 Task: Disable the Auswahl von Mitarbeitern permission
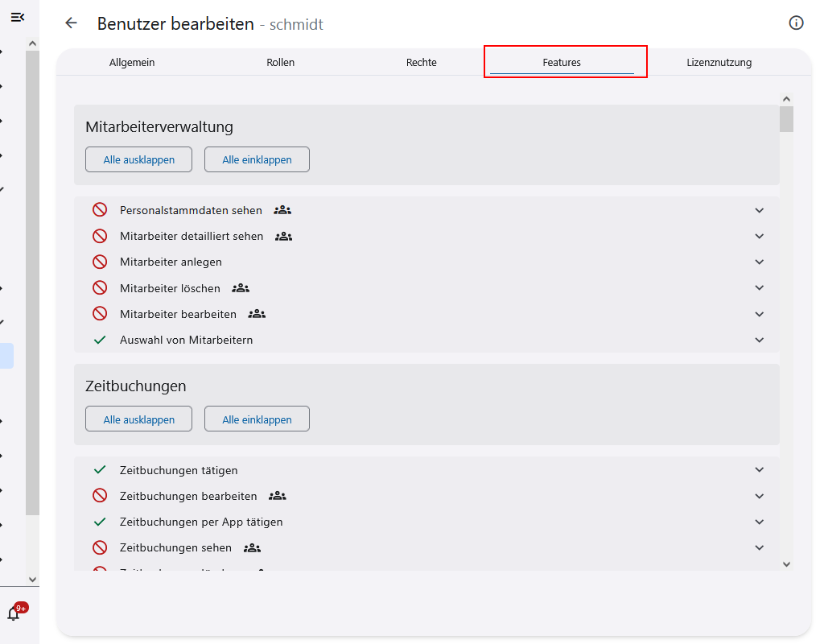tap(100, 339)
